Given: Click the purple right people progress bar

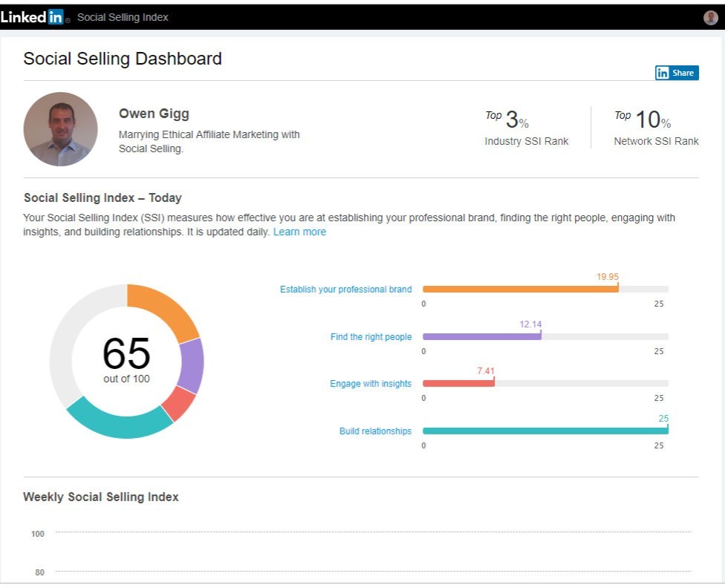Looking at the screenshot, I should click(x=482, y=336).
